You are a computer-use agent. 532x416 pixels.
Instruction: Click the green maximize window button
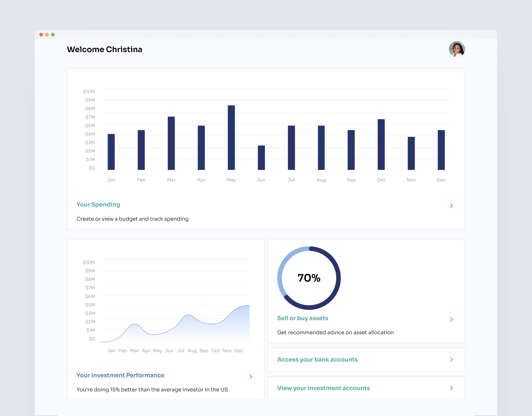click(53, 35)
